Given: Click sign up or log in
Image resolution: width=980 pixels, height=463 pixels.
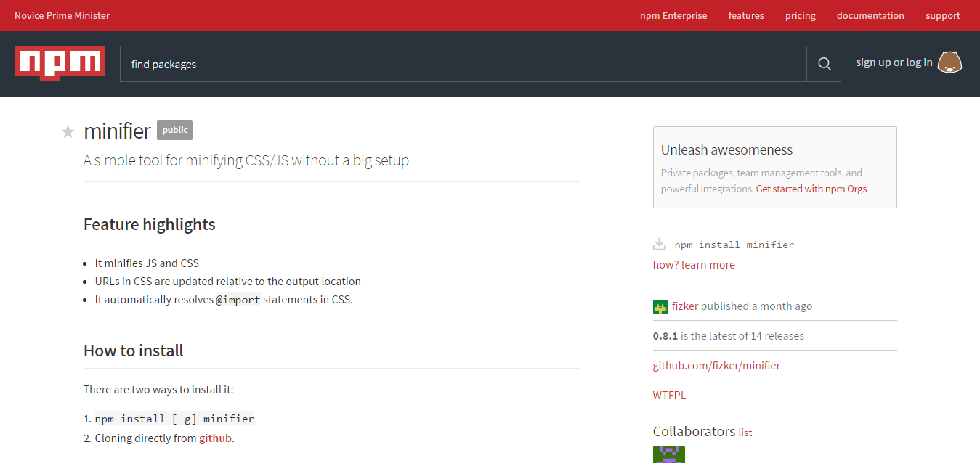Looking at the screenshot, I should point(894,62).
